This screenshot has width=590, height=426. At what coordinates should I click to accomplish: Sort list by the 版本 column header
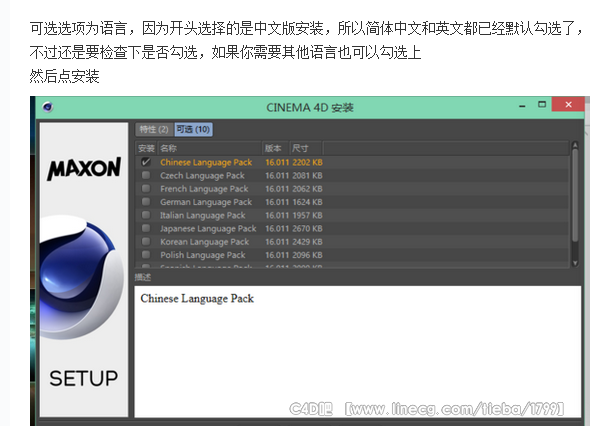coord(275,148)
